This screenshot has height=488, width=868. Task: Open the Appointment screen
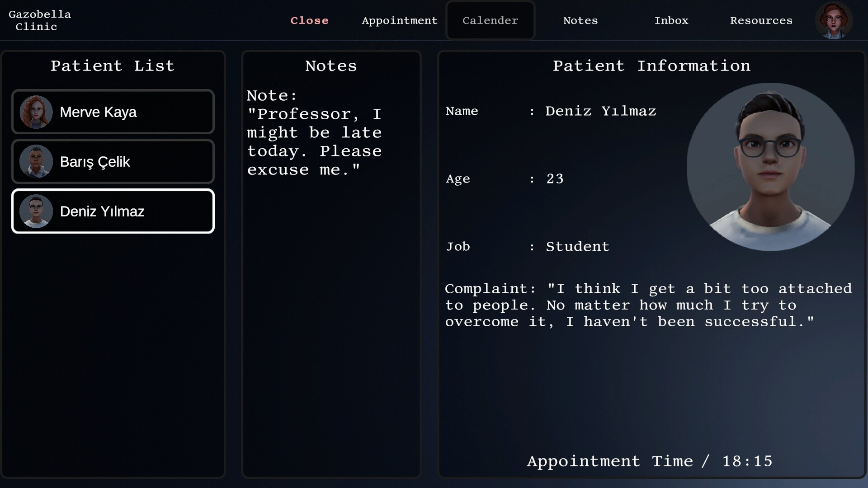pos(400,20)
